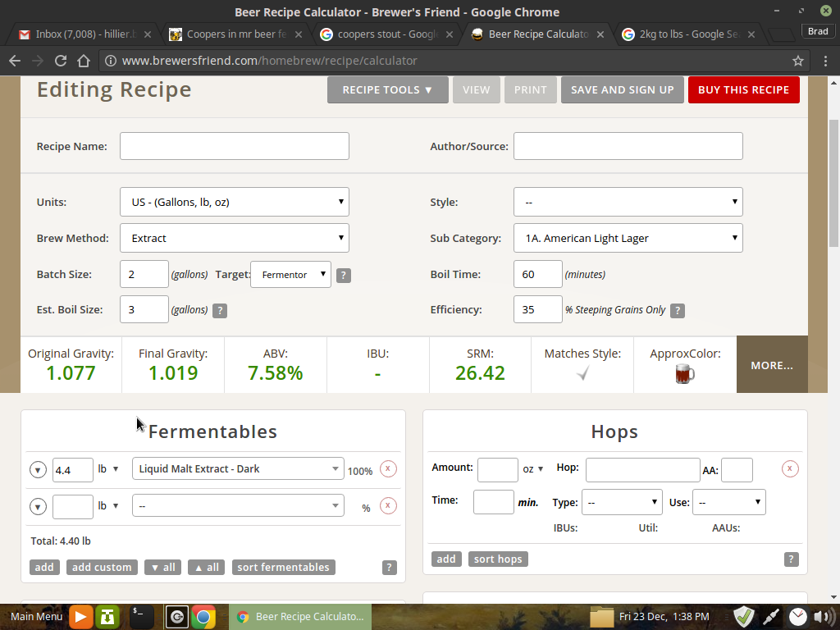
Task: Open the browser home page
Action: 84,61
